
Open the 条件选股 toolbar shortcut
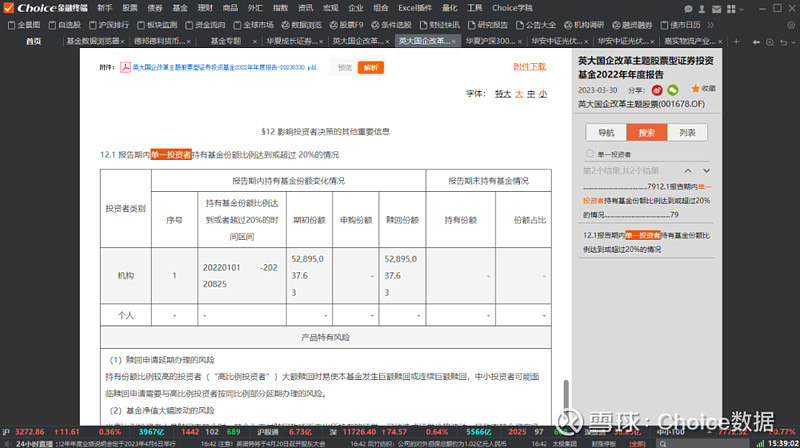(x=391, y=25)
